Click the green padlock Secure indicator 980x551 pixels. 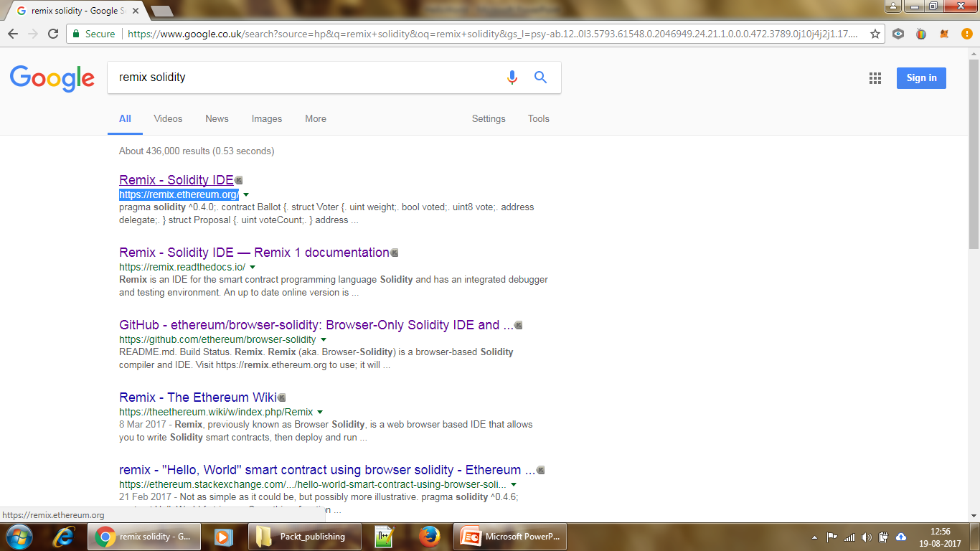pos(95,34)
